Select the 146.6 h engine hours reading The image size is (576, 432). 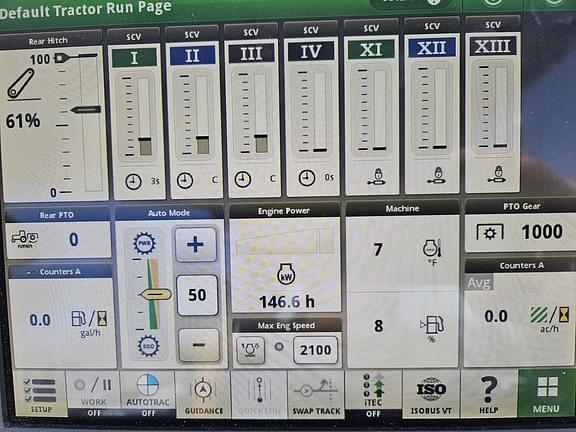[287, 302]
